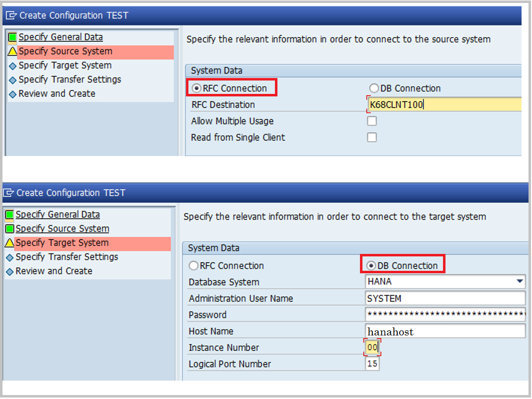Image resolution: width=532 pixels, height=399 pixels.
Task: Click the upper Create Configuration TEST title bar icon
Action: 11,15
